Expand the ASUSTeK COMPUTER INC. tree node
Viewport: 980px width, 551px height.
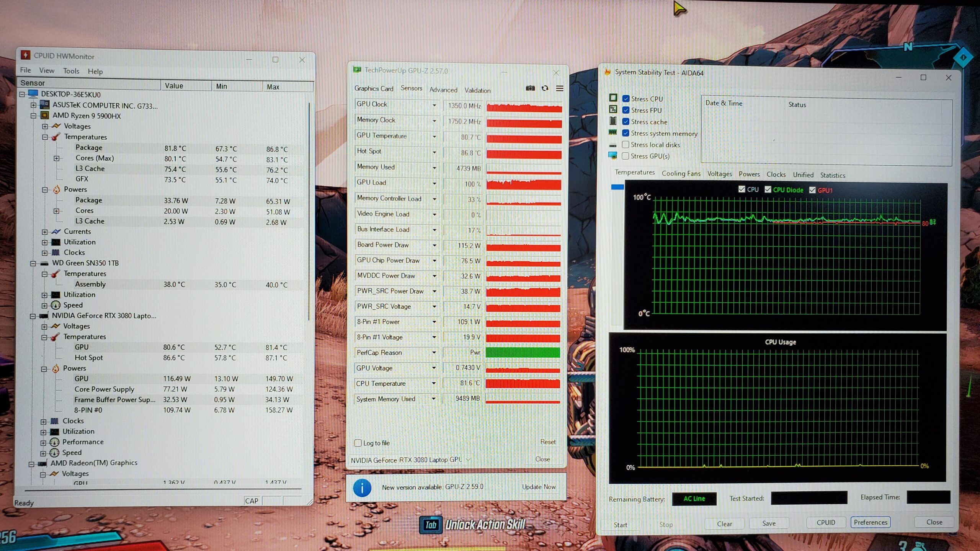click(x=33, y=105)
